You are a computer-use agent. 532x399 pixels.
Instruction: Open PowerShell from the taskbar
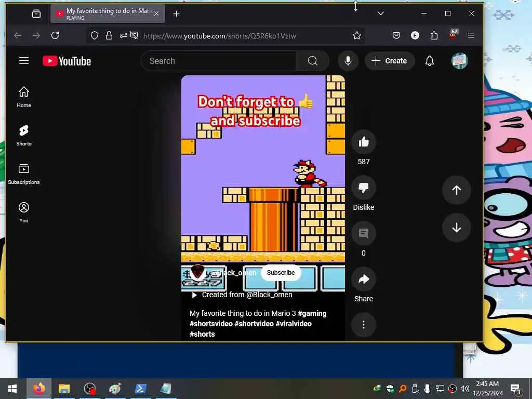click(140, 389)
